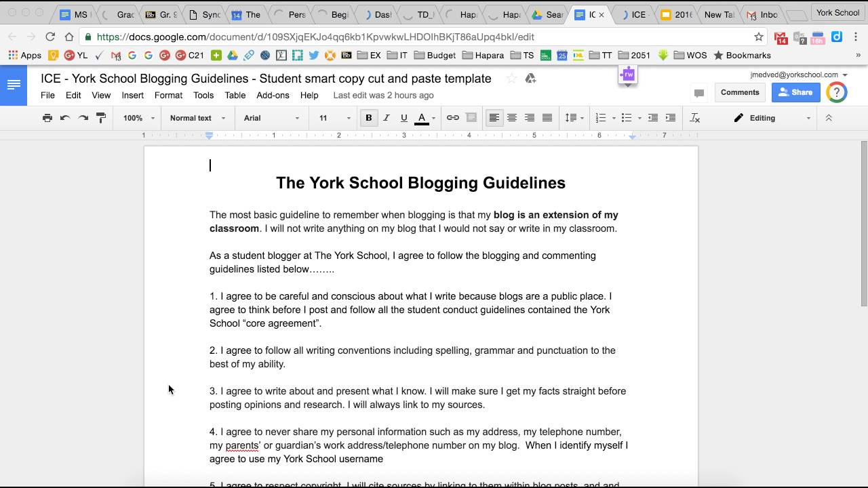Click the blue Share button

click(x=795, y=92)
